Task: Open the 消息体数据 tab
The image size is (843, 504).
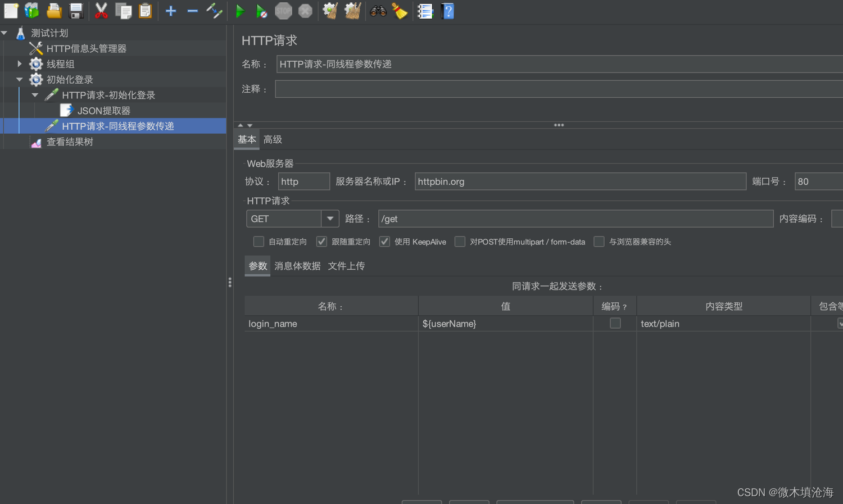Action: [x=297, y=266]
